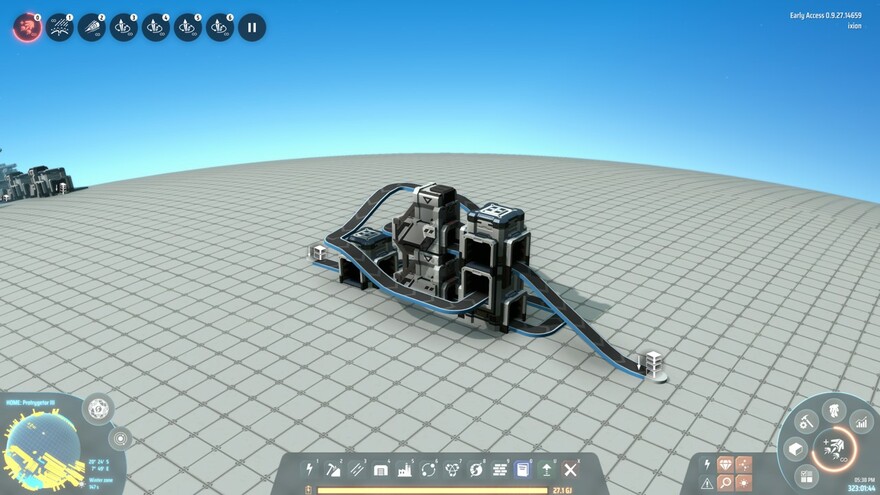Viewport: 880px width, 495px height.
Task: Toggle the diamond resource display overlay
Action: (726, 464)
